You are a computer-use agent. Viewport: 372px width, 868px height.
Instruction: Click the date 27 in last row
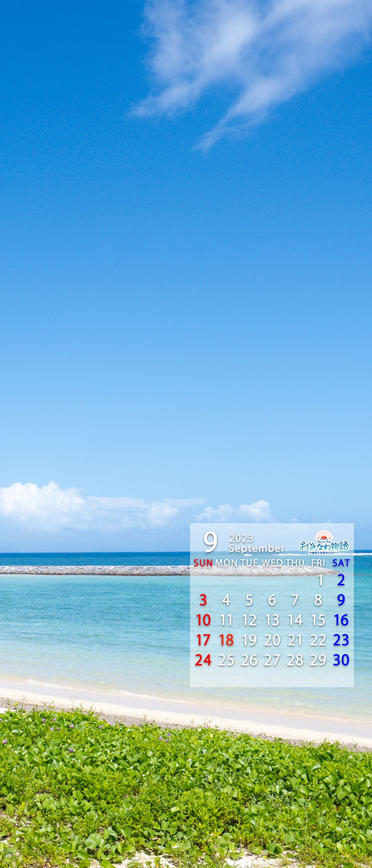tap(272, 660)
